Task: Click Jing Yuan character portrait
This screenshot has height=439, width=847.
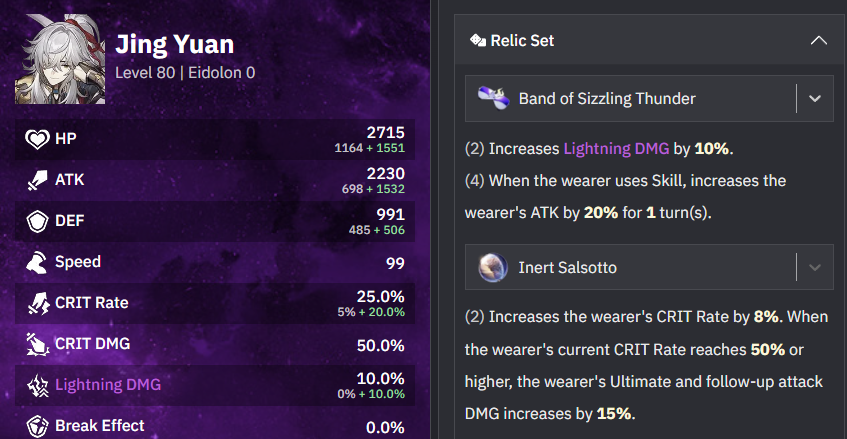Action: [x=56, y=61]
